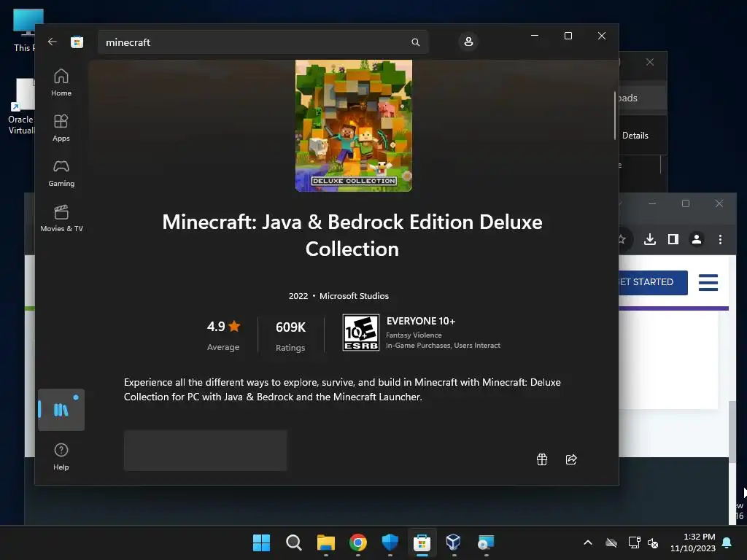747x560 pixels.
Task: Click the OneDrive cloud tray icon
Action: click(x=611, y=542)
